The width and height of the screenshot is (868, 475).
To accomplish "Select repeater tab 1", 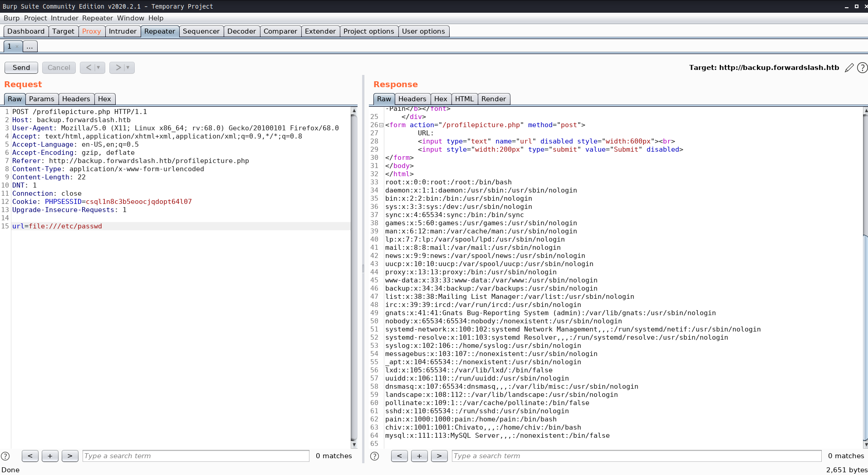I will [x=9, y=46].
